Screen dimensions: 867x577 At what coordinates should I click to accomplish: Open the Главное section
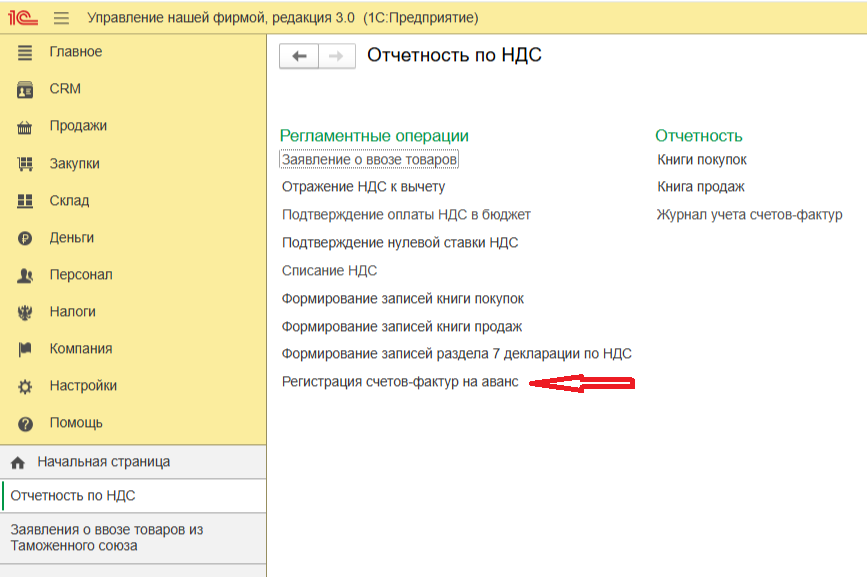tap(76, 51)
